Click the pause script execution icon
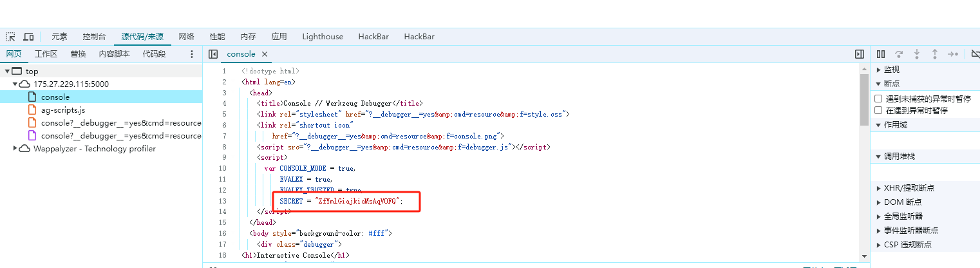This screenshot has height=268, width=980. (881, 54)
